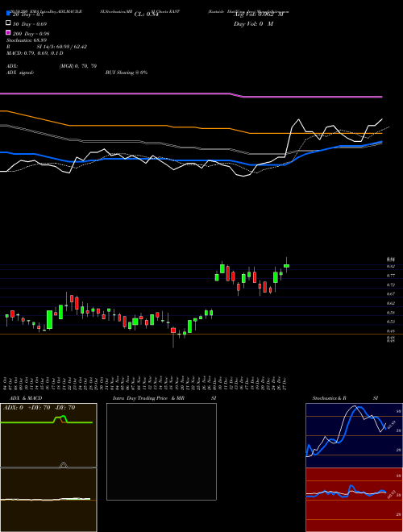This screenshot has height=532, width=403.
Task: Click the 0.77 price axis label
Action: tap(391, 276)
